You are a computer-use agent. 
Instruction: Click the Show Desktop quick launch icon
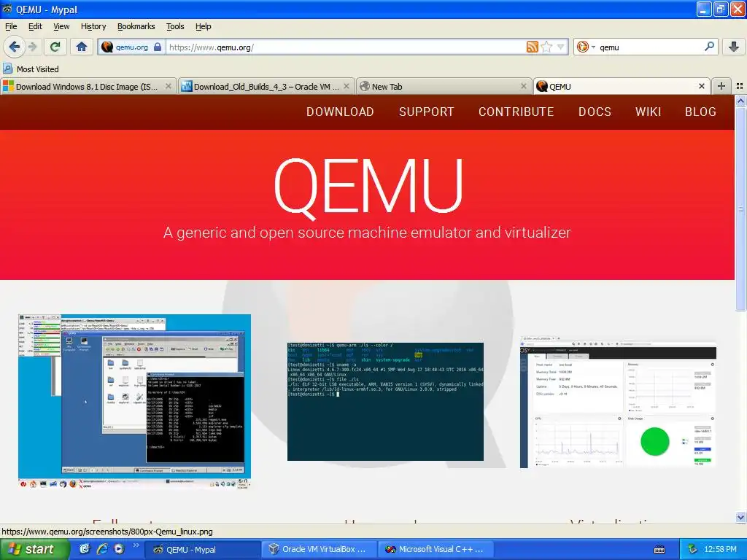[x=85, y=549]
